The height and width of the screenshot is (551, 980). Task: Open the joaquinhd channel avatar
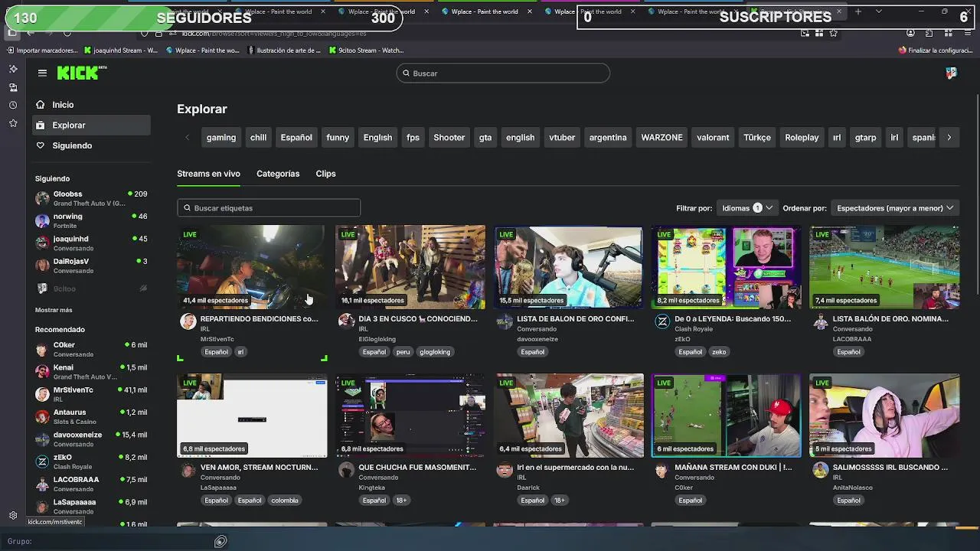click(x=42, y=243)
